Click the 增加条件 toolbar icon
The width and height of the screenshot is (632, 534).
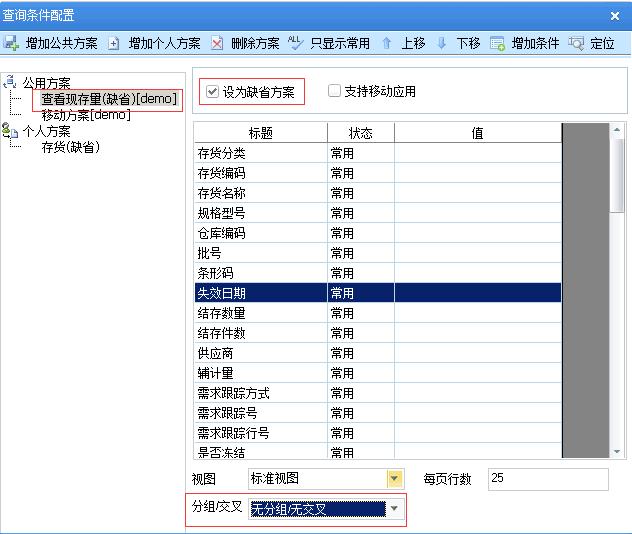(x=498, y=43)
